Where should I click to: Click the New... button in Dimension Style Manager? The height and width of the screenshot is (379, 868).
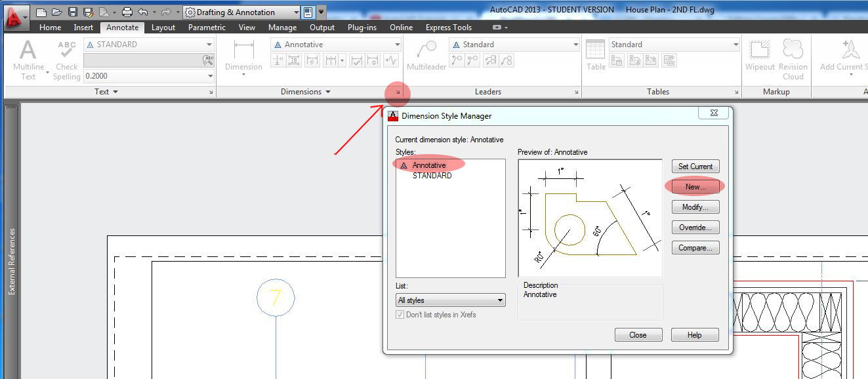point(695,187)
